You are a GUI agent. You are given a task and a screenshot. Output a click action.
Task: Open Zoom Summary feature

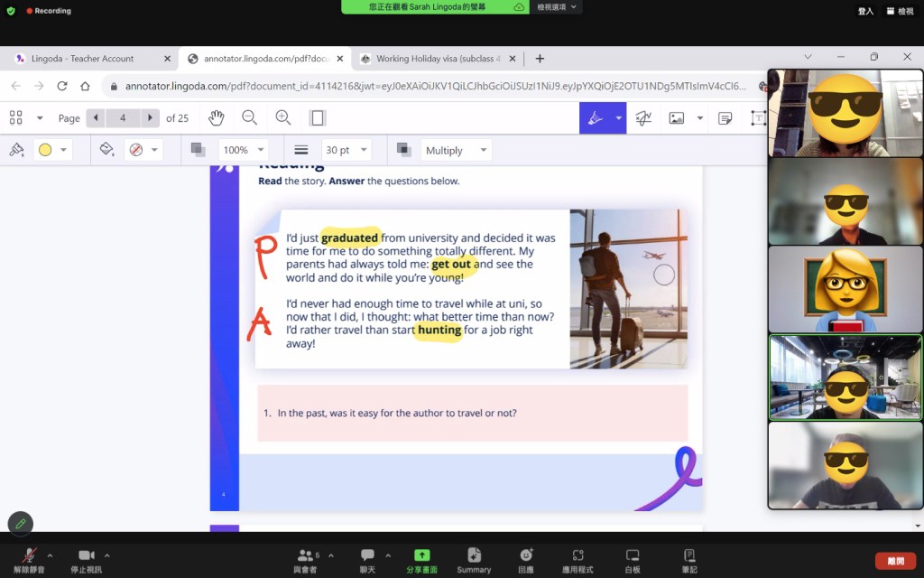pyautogui.click(x=474, y=560)
